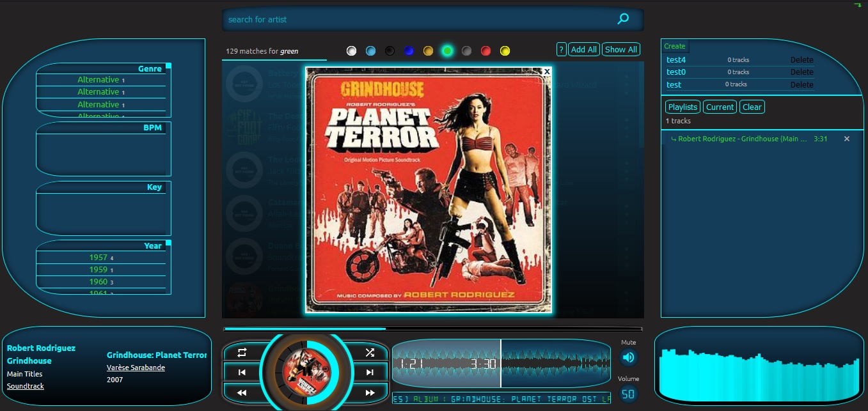Image resolution: width=868 pixels, height=411 pixels.
Task: Switch to the Playlists view
Action: pos(683,107)
